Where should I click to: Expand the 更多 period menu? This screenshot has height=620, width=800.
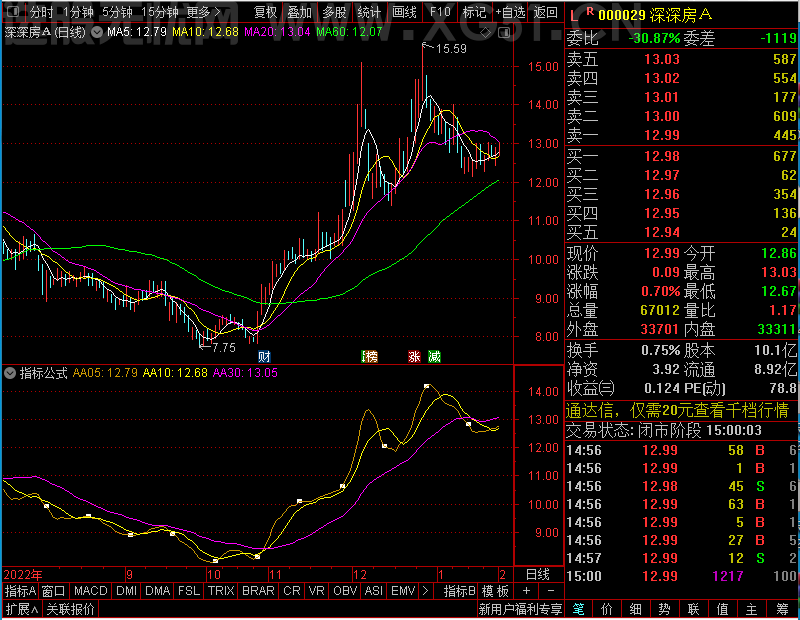click(204, 11)
